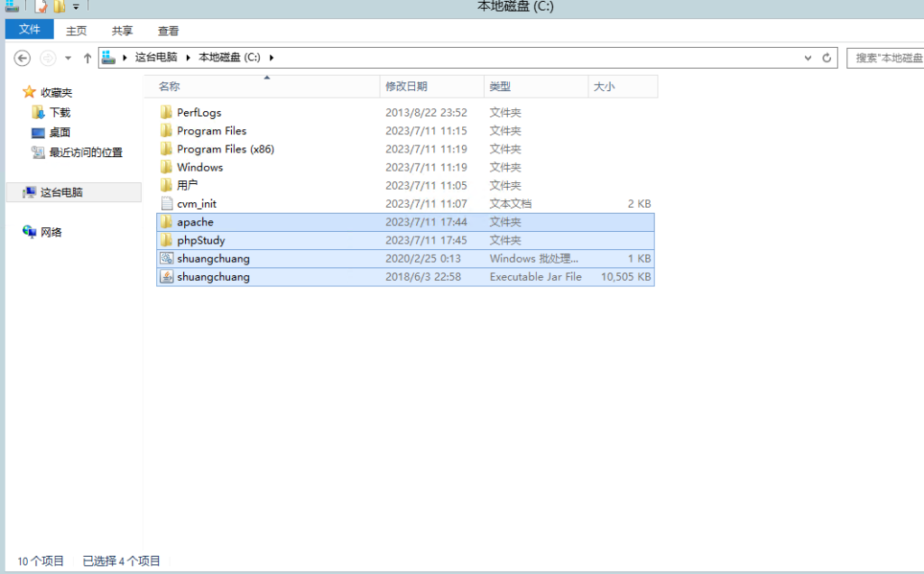Click the Back navigation arrow
This screenshot has height=574, width=924.
[23, 58]
